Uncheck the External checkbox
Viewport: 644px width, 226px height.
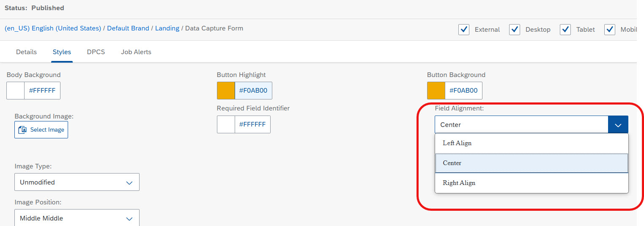coord(464,30)
